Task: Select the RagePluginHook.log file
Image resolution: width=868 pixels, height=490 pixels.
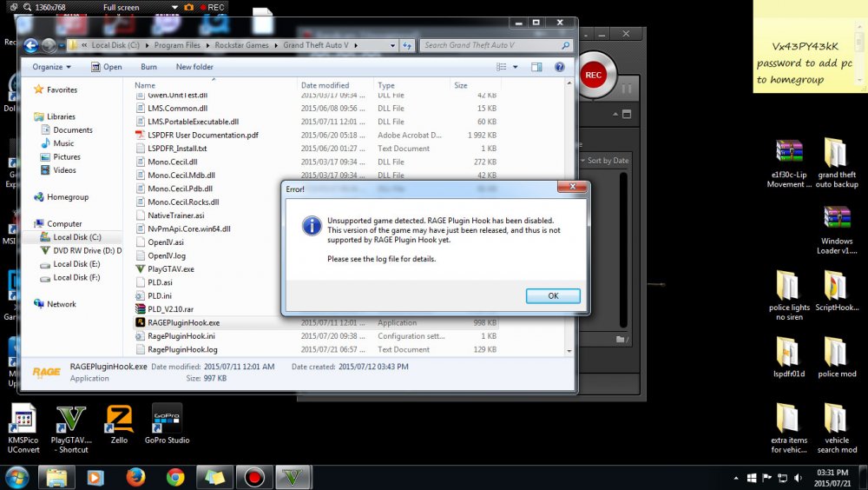Action: (x=182, y=350)
